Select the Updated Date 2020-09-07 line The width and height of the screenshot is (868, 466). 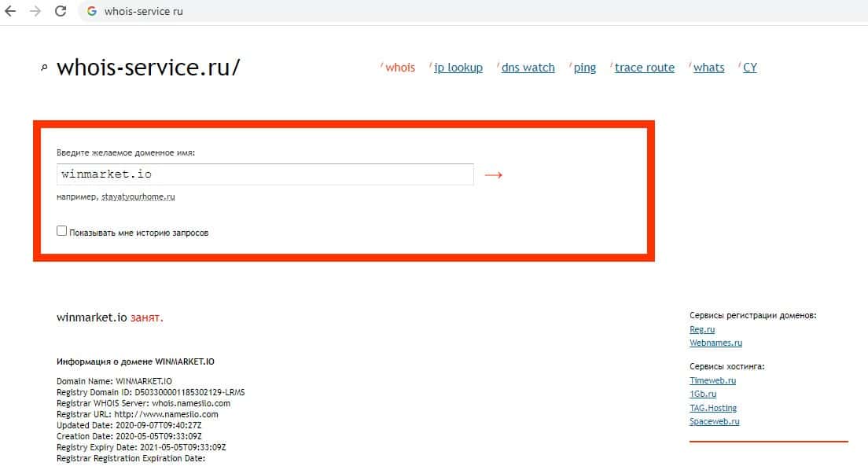129,426
